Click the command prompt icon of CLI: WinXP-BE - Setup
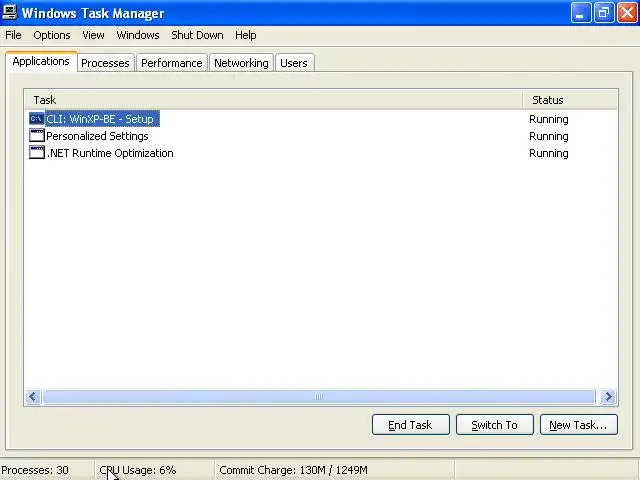 pos(37,119)
